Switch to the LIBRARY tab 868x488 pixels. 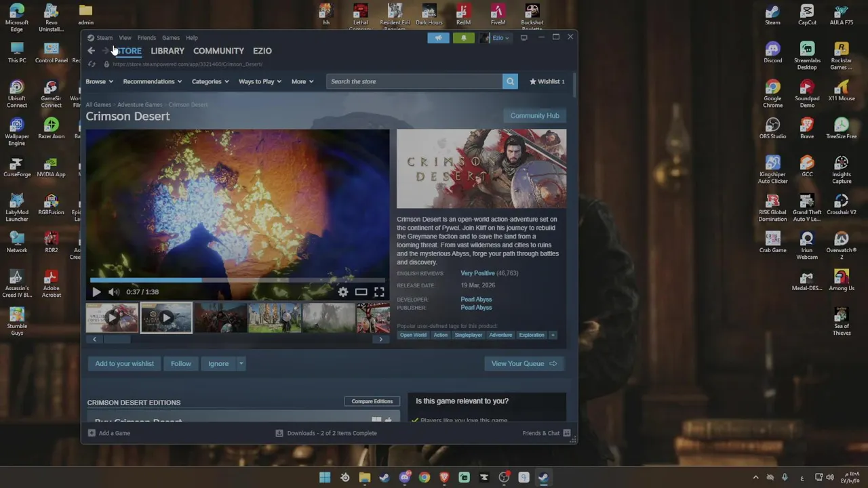tap(167, 51)
